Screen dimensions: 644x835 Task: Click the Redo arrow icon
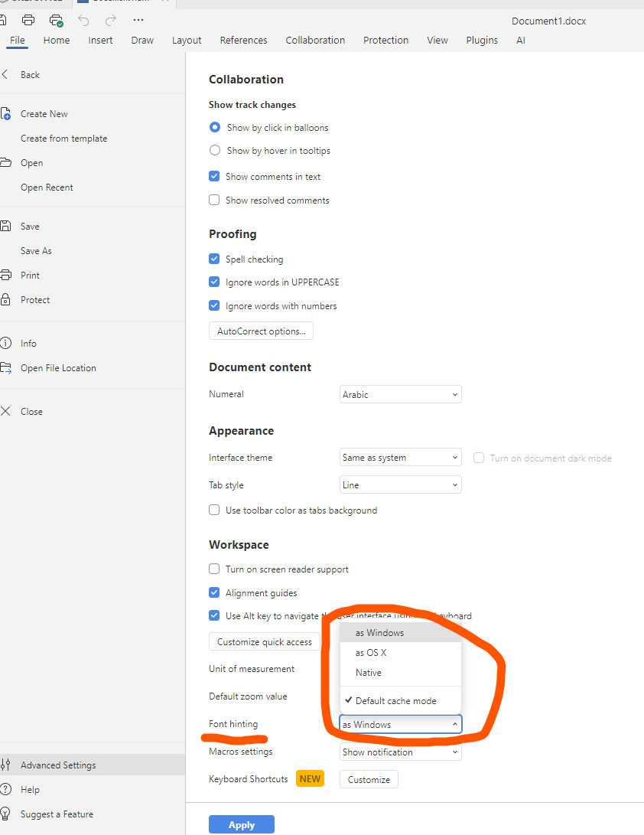point(111,20)
